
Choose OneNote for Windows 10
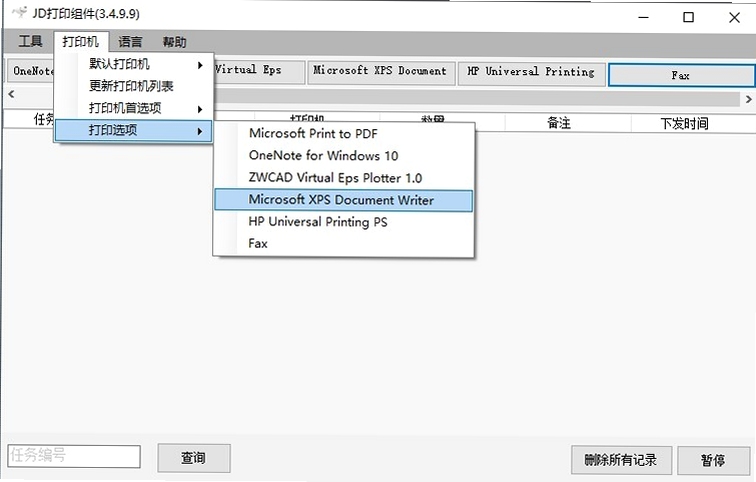(343, 156)
